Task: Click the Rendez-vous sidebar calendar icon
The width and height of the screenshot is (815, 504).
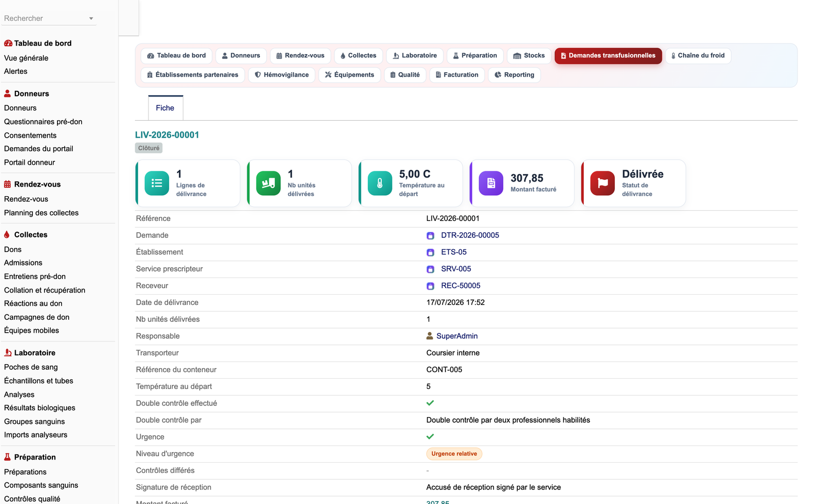Action: point(7,184)
